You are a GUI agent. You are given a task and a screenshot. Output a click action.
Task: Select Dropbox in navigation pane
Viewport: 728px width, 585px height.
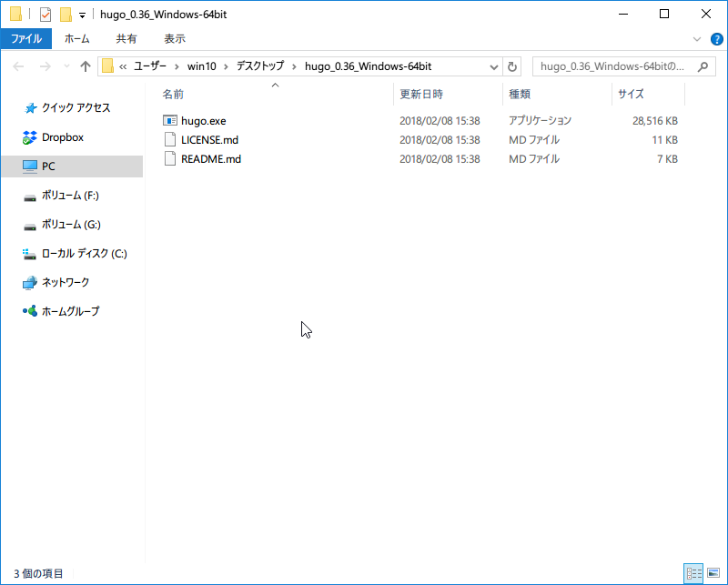[x=63, y=137]
